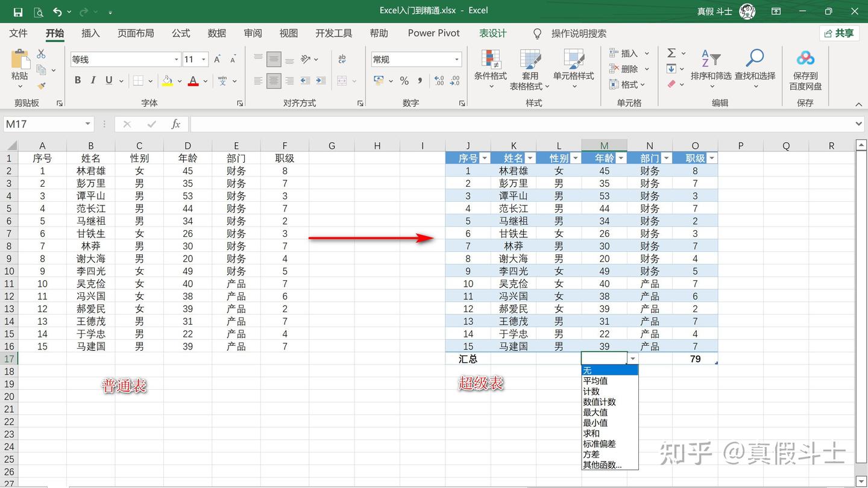Image resolution: width=868 pixels, height=488 pixels.
Task: Apply comma style format
Action: click(420, 81)
